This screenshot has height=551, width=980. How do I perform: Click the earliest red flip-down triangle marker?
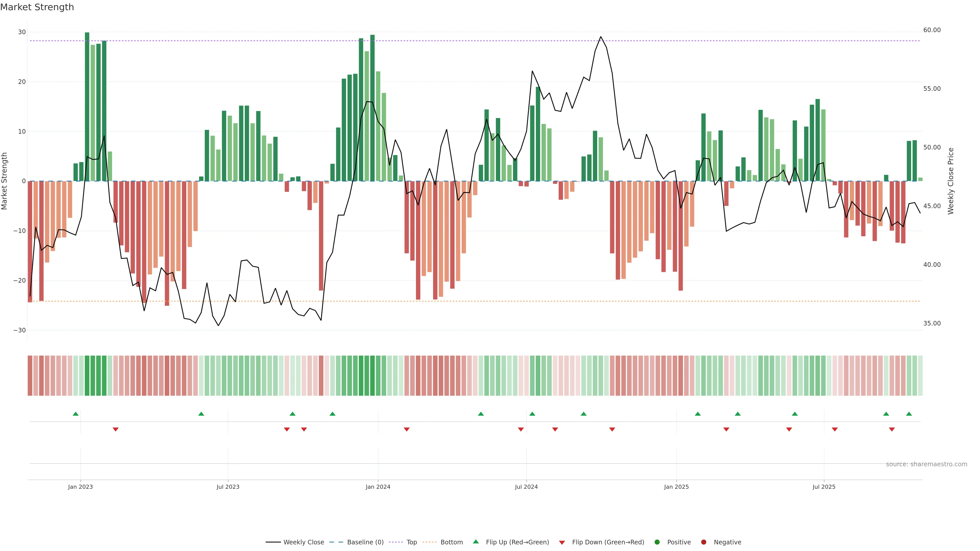(116, 429)
